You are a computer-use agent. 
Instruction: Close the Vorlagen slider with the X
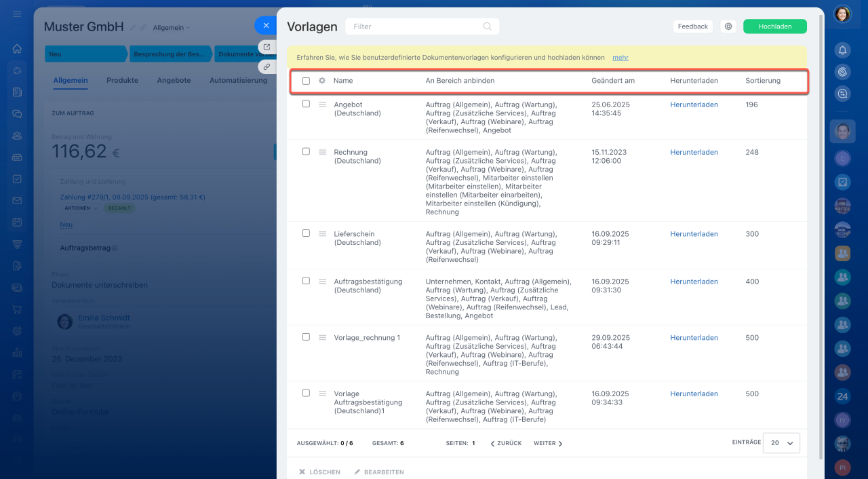pyautogui.click(x=266, y=26)
